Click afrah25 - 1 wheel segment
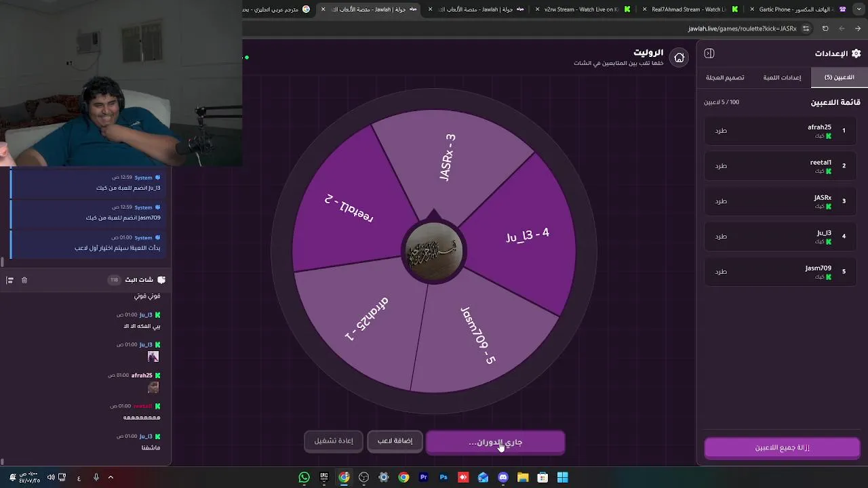The image size is (868, 488). [366, 319]
